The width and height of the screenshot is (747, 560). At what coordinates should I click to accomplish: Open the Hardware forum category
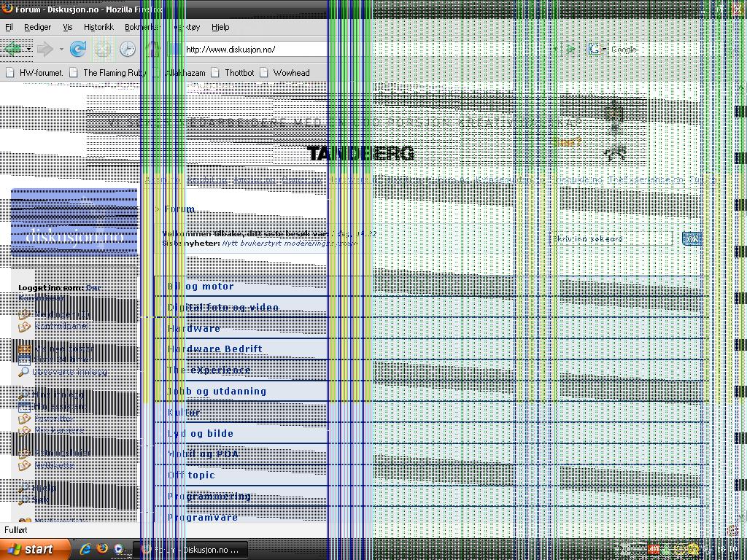click(193, 328)
